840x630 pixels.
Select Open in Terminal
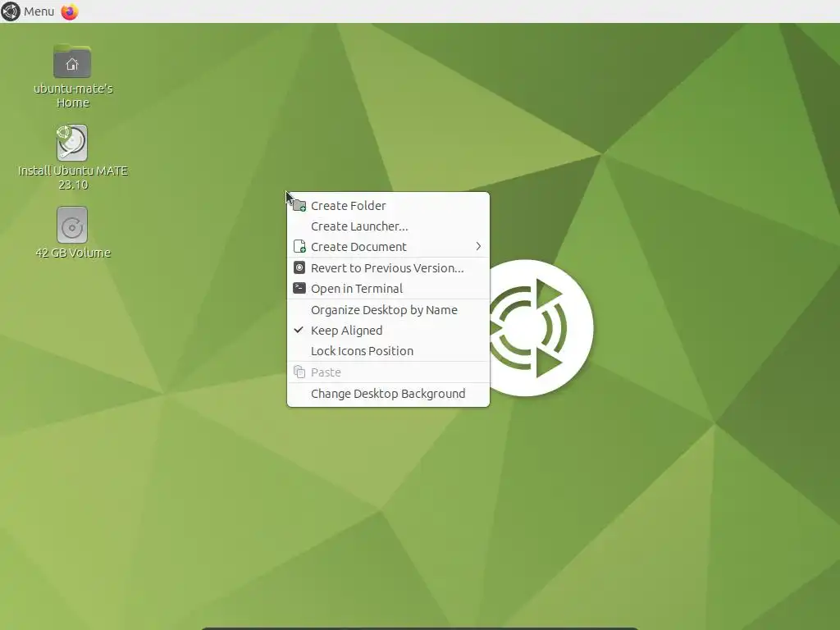click(x=388, y=288)
